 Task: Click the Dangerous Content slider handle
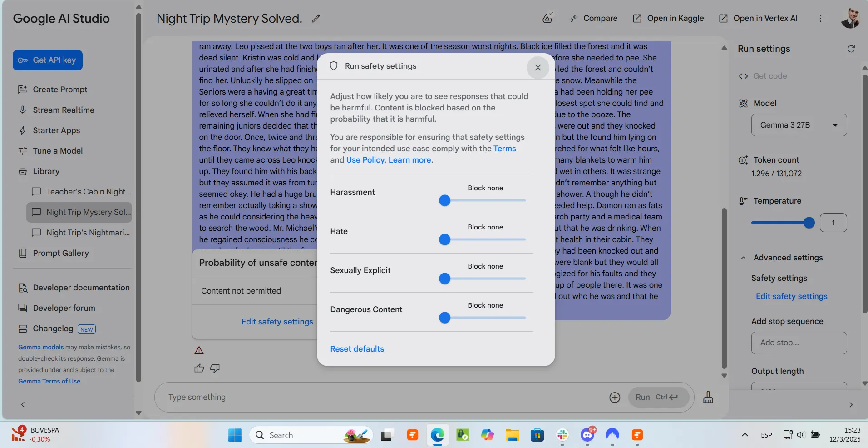click(444, 318)
